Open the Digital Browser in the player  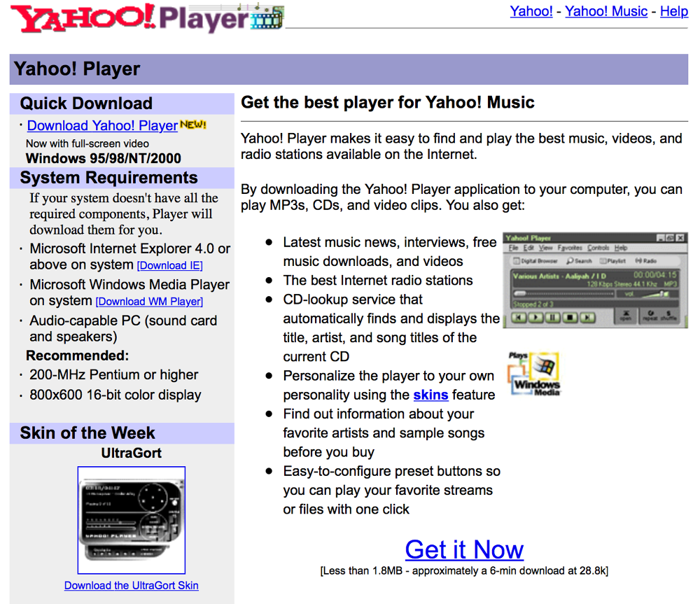click(x=538, y=260)
